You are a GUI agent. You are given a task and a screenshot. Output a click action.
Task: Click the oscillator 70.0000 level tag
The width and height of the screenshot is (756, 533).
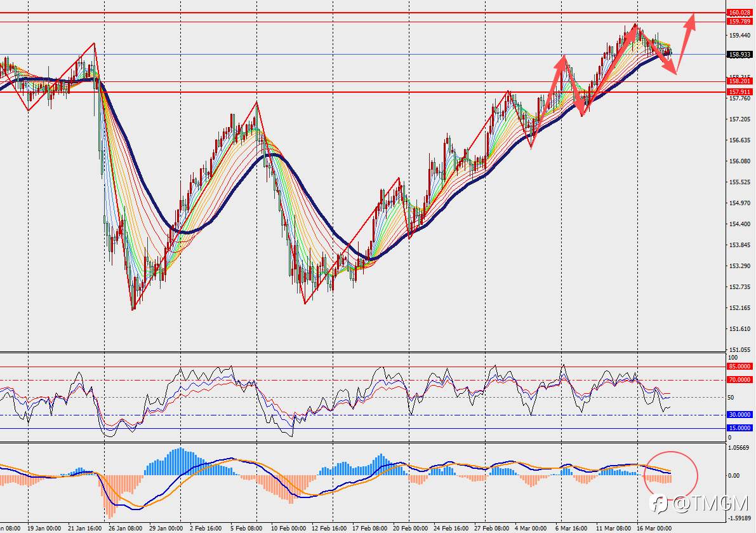739,380
